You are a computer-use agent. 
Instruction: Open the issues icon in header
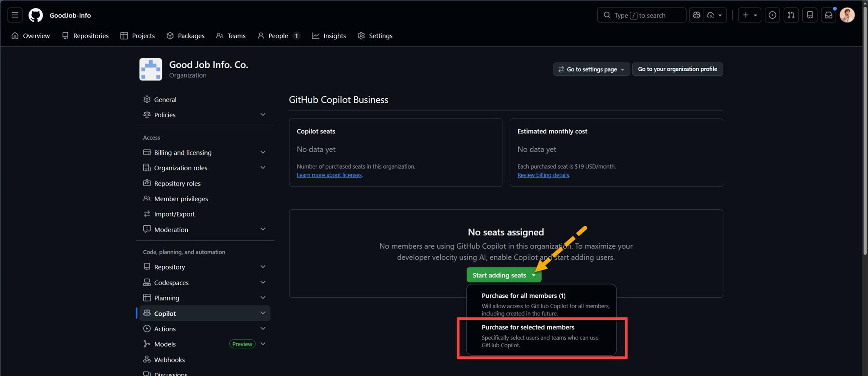[772, 15]
